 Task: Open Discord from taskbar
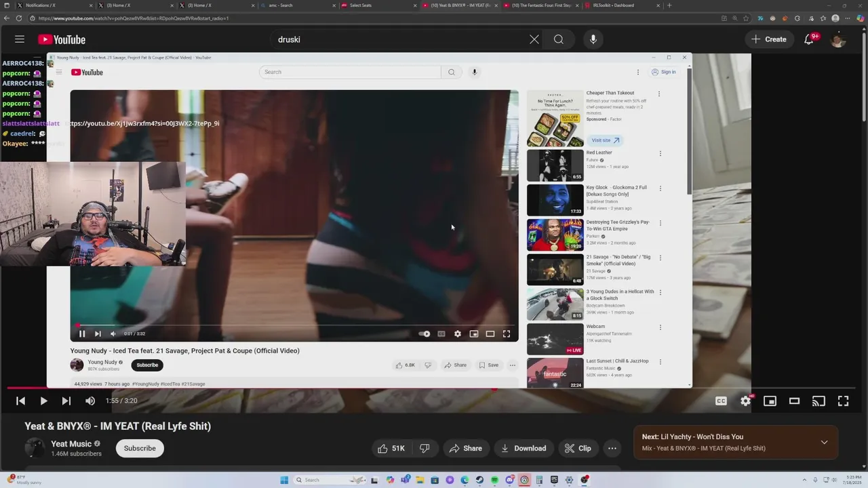tap(510, 480)
